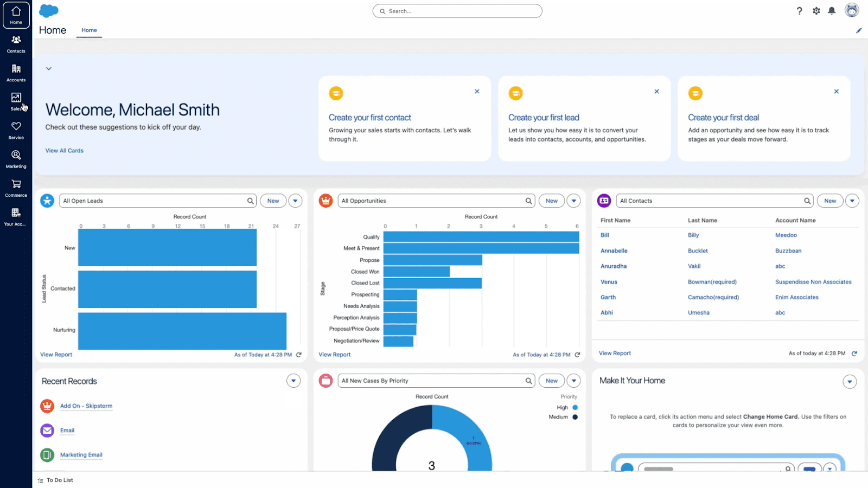
Task: Open the notifications bell
Action: (832, 10)
